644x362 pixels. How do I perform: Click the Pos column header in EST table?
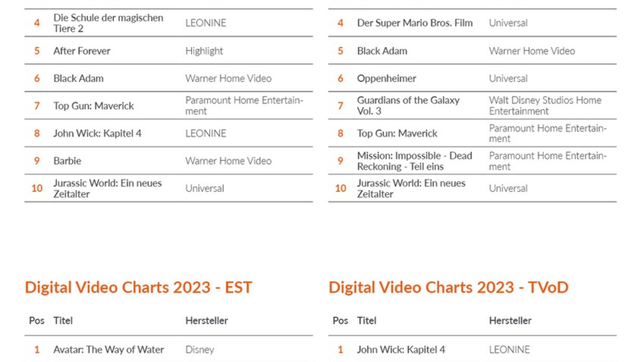point(36,321)
